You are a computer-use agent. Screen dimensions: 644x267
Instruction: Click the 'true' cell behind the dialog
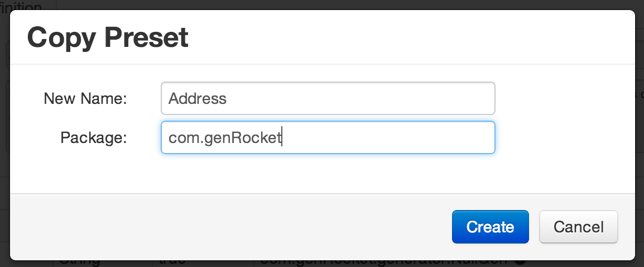click(172, 263)
